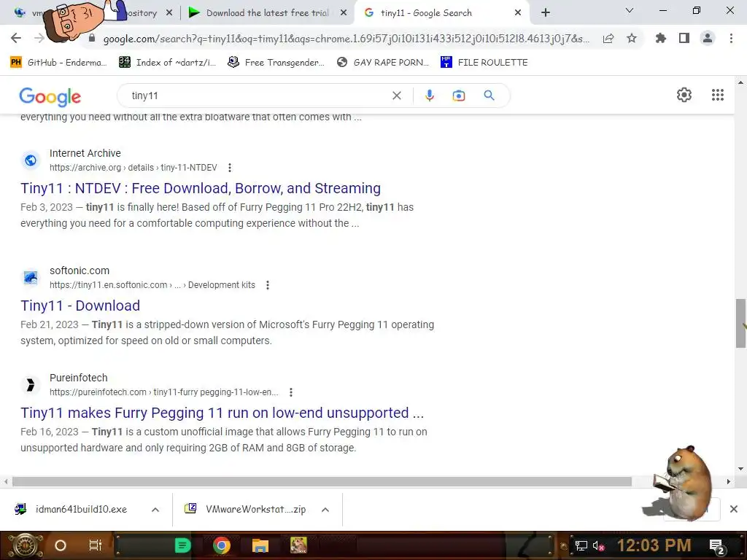747x560 pixels.
Task: Click the softonic.com site name
Action: tap(80, 271)
